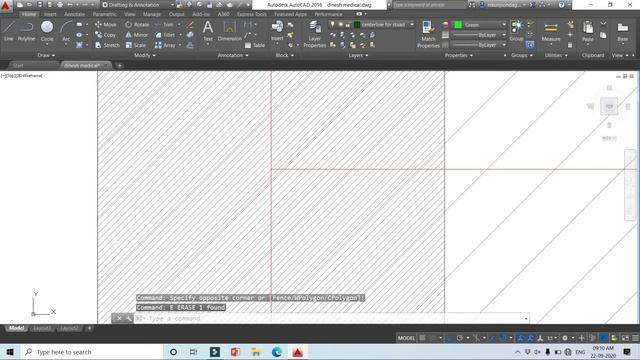640x360 pixels.
Task: Open the ByLayer lineweight dropdown
Action: pyautogui.click(x=479, y=35)
